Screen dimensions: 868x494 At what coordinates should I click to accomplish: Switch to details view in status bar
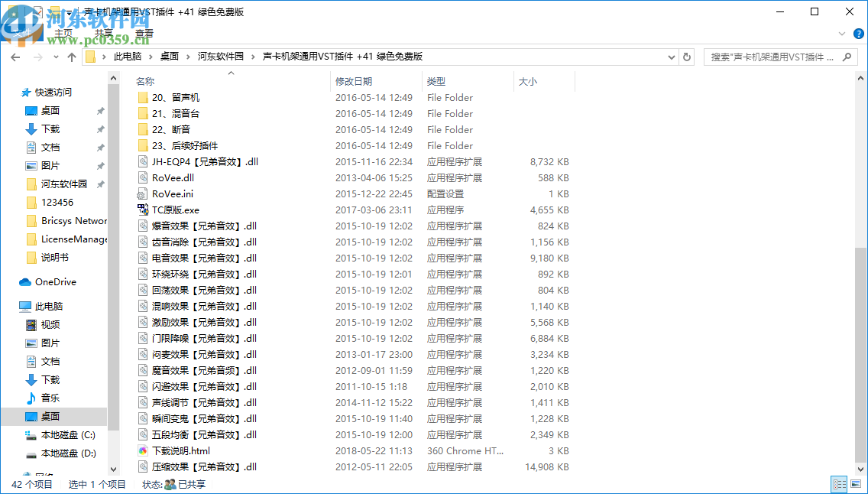pyautogui.click(x=839, y=484)
